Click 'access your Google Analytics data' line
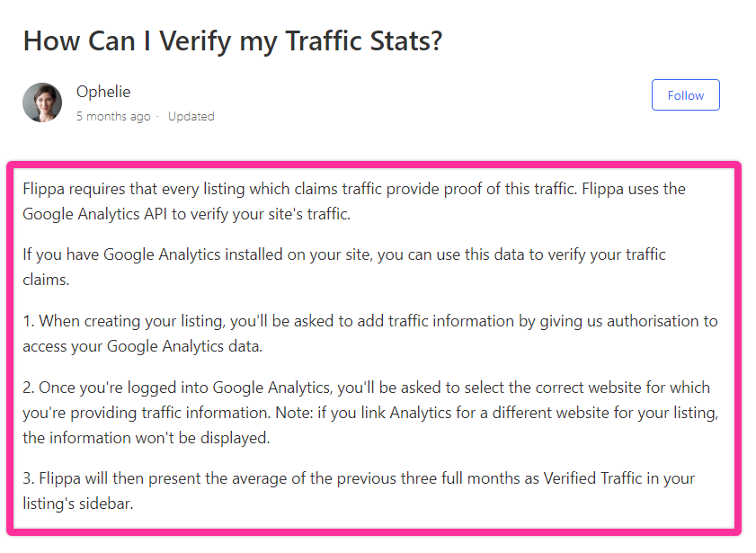 pos(142,345)
